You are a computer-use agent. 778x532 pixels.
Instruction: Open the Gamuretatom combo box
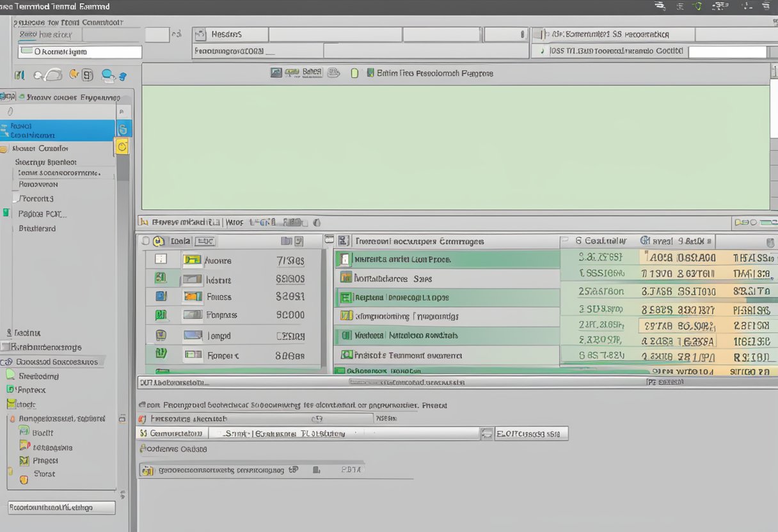(x=173, y=434)
